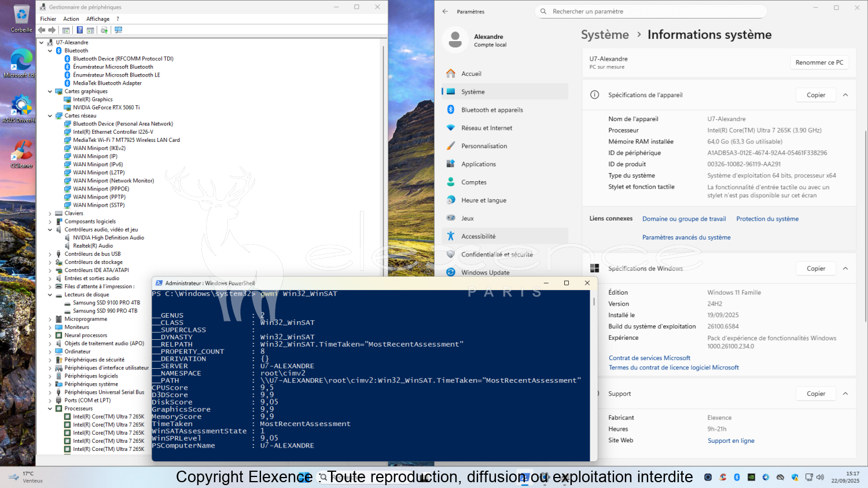Open the Action menu

(71, 19)
